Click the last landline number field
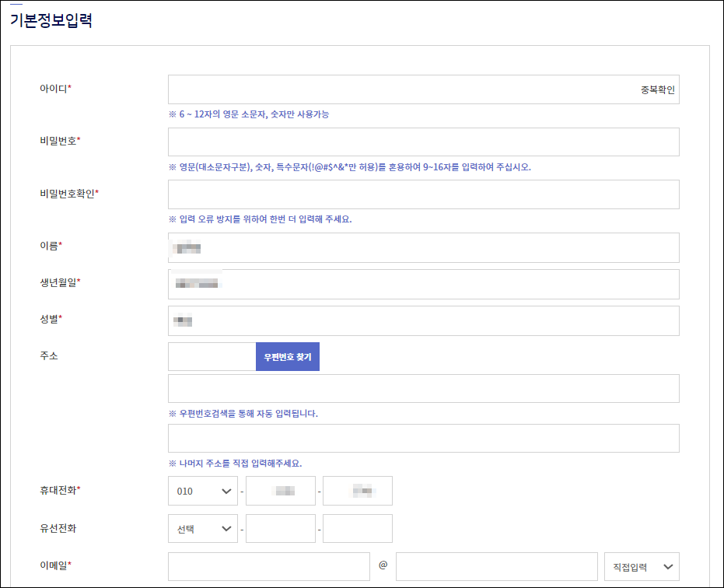This screenshot has height=588, width=724. [357, 528]
